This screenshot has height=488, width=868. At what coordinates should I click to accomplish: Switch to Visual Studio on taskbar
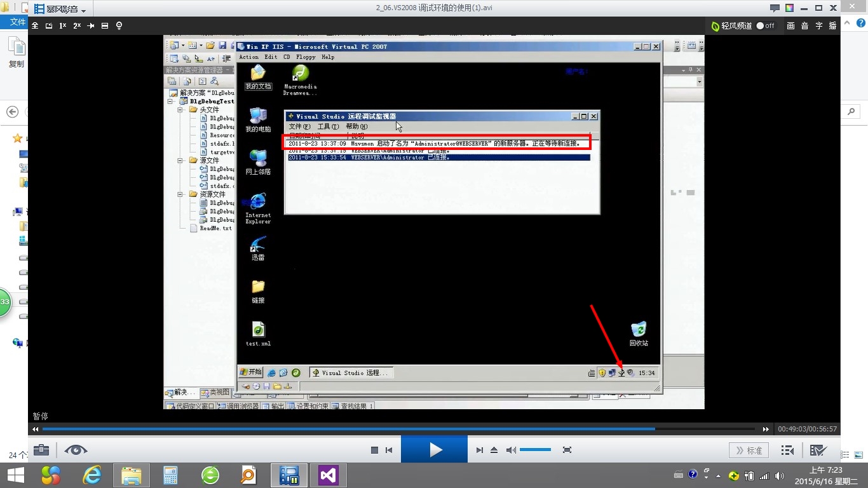coord(329,475)
